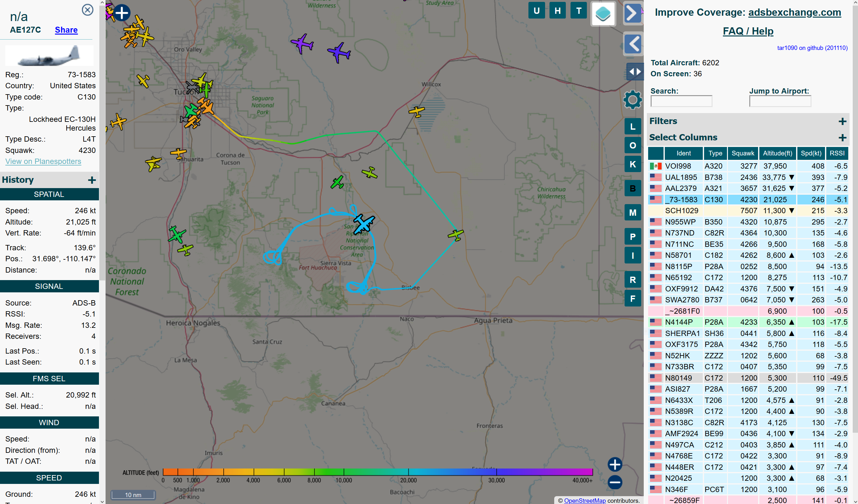Select N4144P row in aircraft table
The height and width of the screenshot is (504, 858).
point(748,322)
